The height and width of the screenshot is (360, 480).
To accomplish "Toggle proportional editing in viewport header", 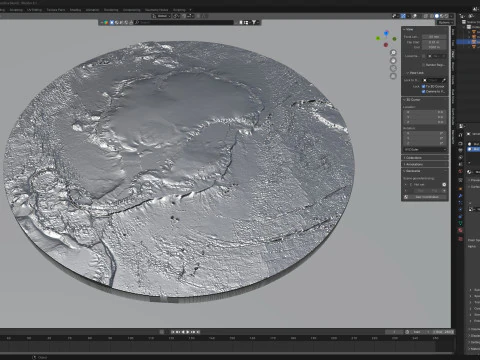I will 199,16.
